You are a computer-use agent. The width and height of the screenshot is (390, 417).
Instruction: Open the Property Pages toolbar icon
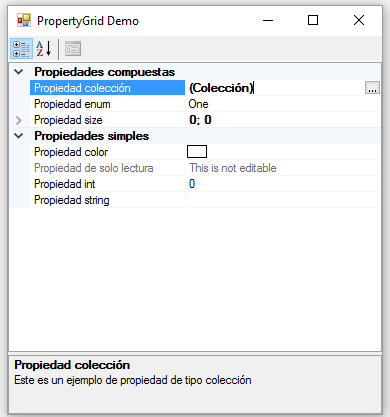[73, 49]
